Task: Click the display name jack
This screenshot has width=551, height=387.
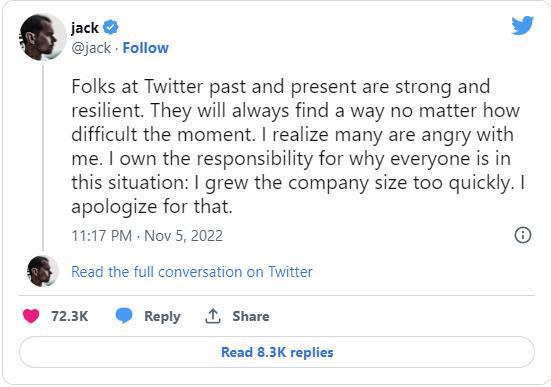Action: (x=85, y=28)
